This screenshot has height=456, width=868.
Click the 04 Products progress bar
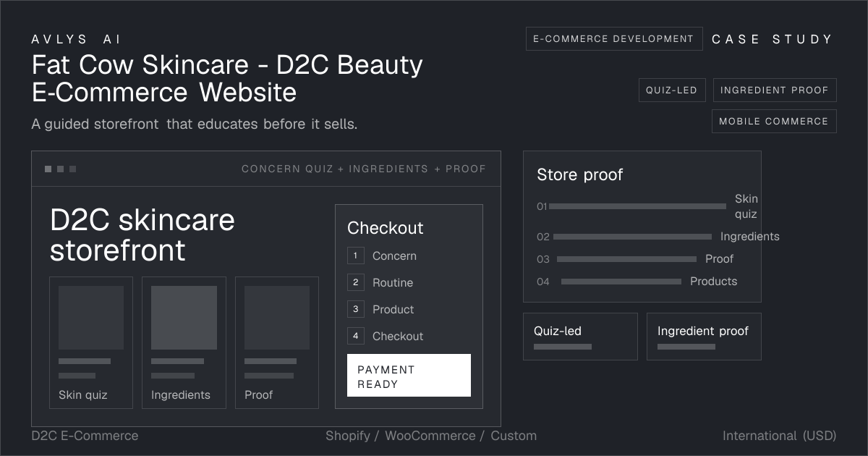(x=621, y=282)
